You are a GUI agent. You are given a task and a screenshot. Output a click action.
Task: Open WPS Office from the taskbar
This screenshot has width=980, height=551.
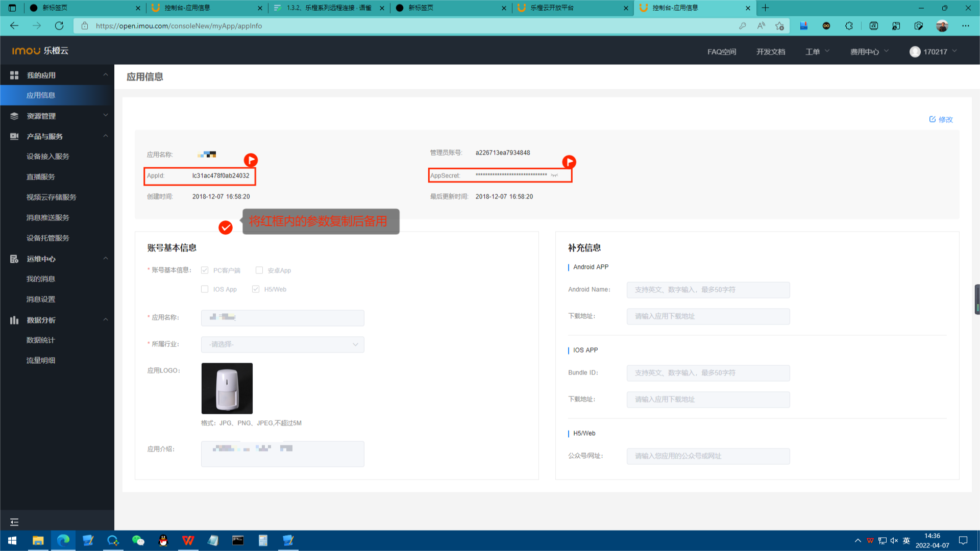188,540
